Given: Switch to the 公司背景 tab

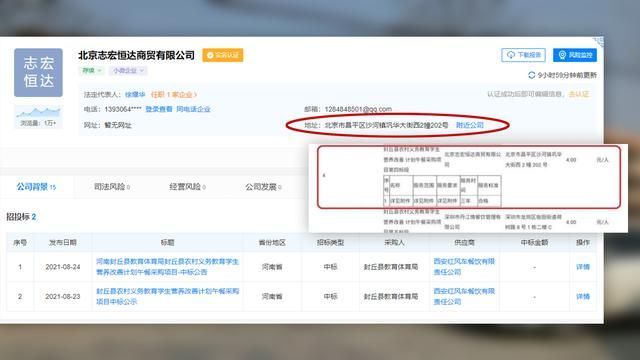Looking at the screenshot, I should (36, 187).
